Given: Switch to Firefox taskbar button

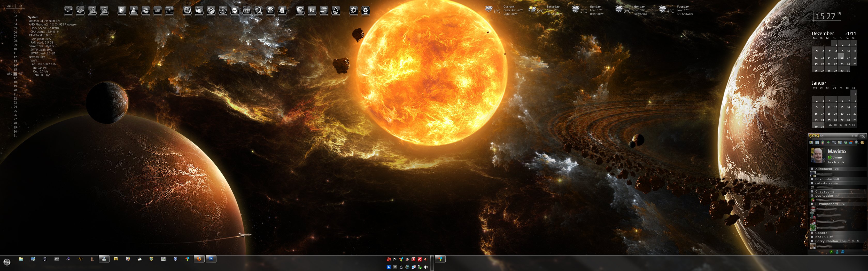Looking at the screenshot, I should (x=199, y=259).
